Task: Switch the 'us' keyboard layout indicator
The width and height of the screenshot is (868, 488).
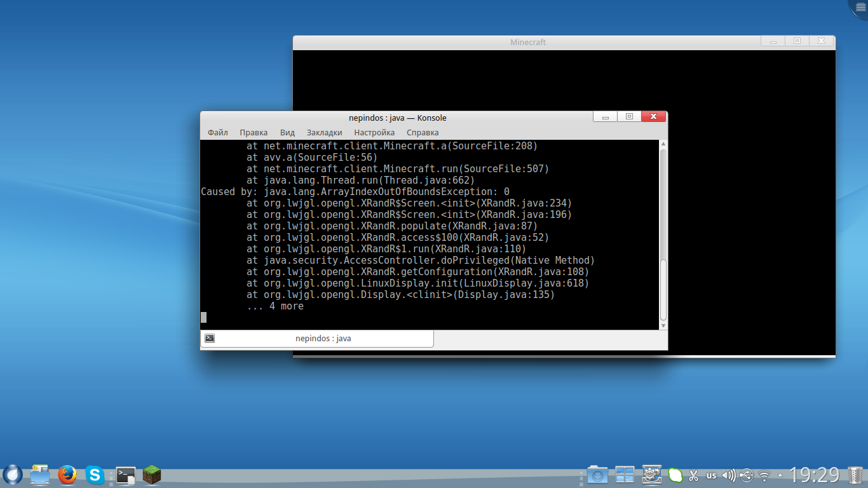Action: (711, 475)
